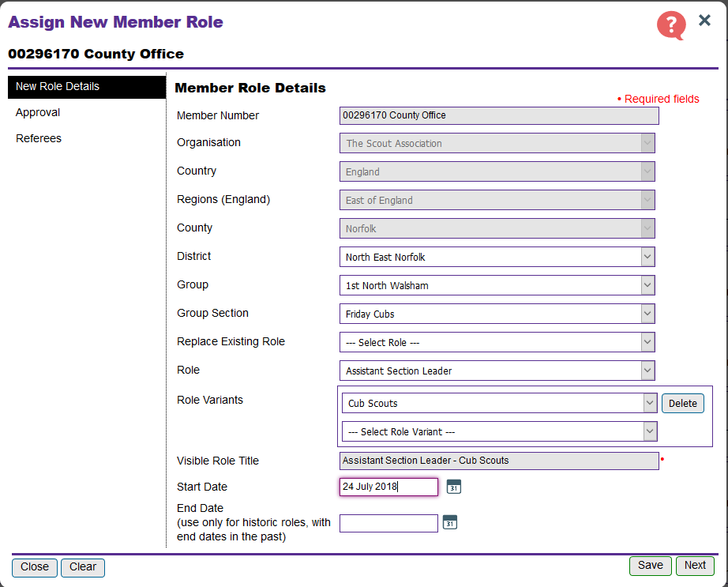This screenshot has height=587, width=728.
Task: Open the Select Role Variant dropdown
Action: 499,431
